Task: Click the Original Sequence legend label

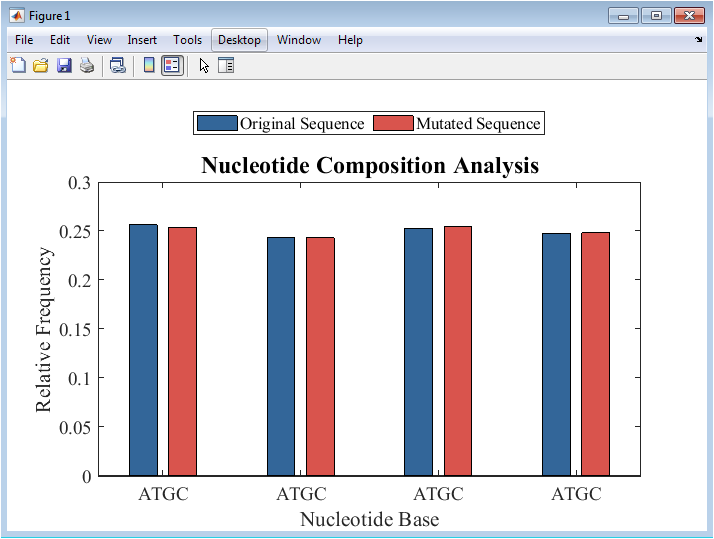Action: click(302, 124)
